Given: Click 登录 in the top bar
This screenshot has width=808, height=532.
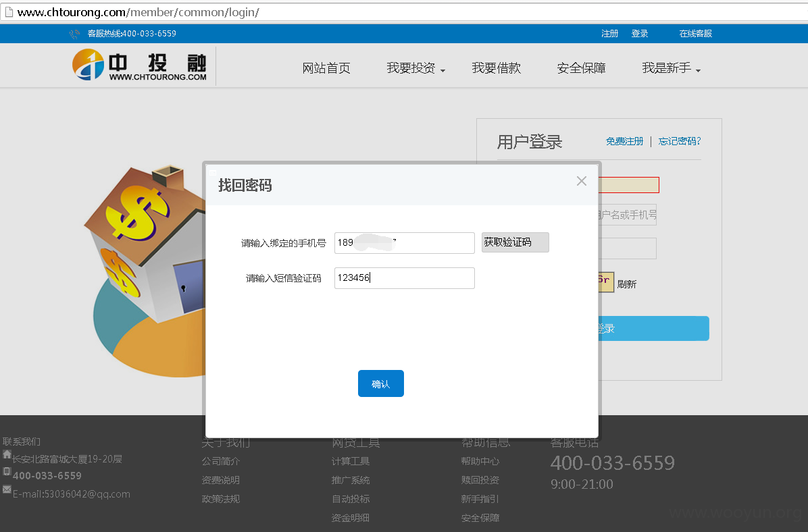Looking at the screenshot, I should pyautogui.click(x=640, y=34).
